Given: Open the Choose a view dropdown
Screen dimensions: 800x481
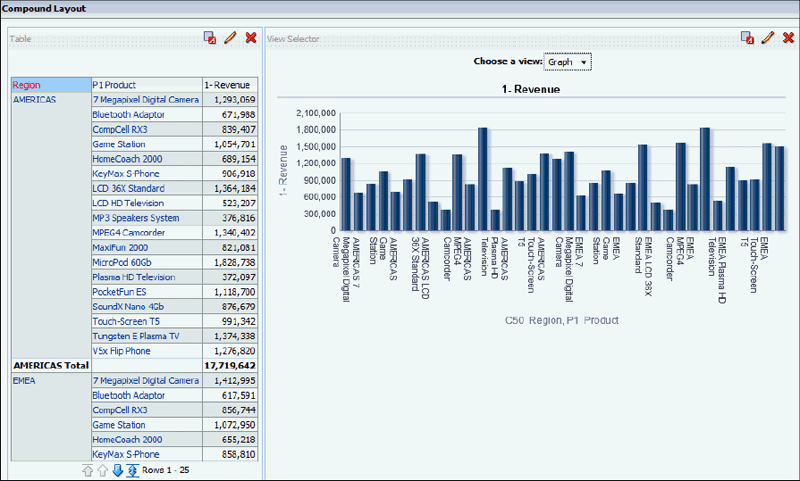Looking at the screenshot, I should click(x=568, y=62).
